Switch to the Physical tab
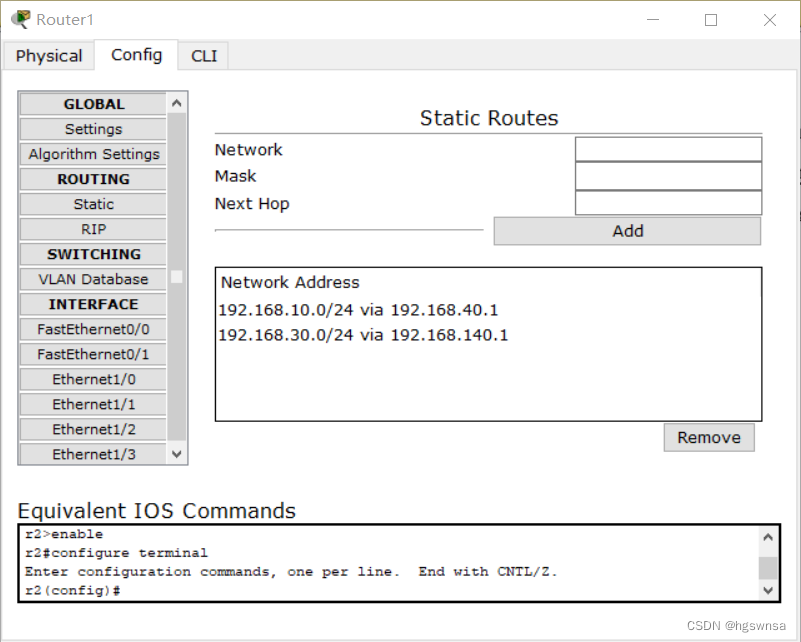Viewport: 801px width, 642px height. coord(49,56)
